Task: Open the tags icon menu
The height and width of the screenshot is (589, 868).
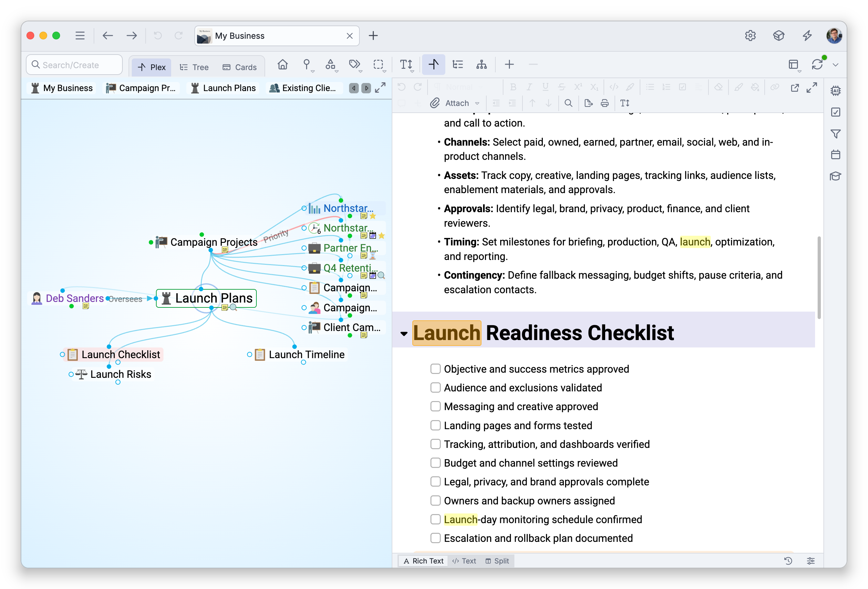Action: tap(355, 65)
